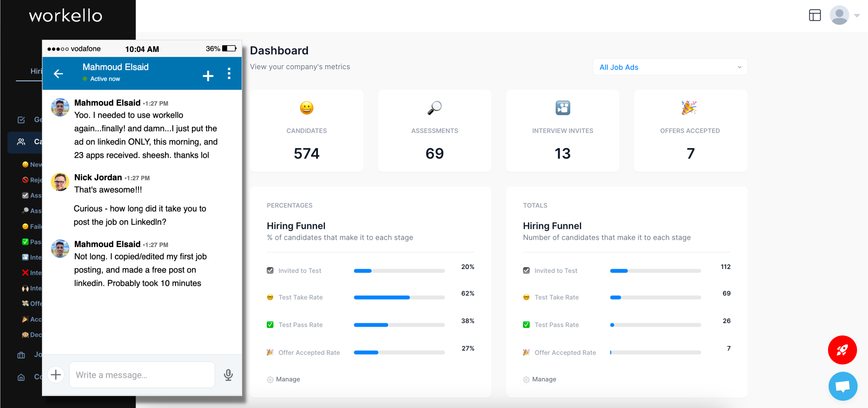Screen dimensions: 868x408
Task: Click Manage under the Totals Hiring Funnel
Action: point(539,379)
